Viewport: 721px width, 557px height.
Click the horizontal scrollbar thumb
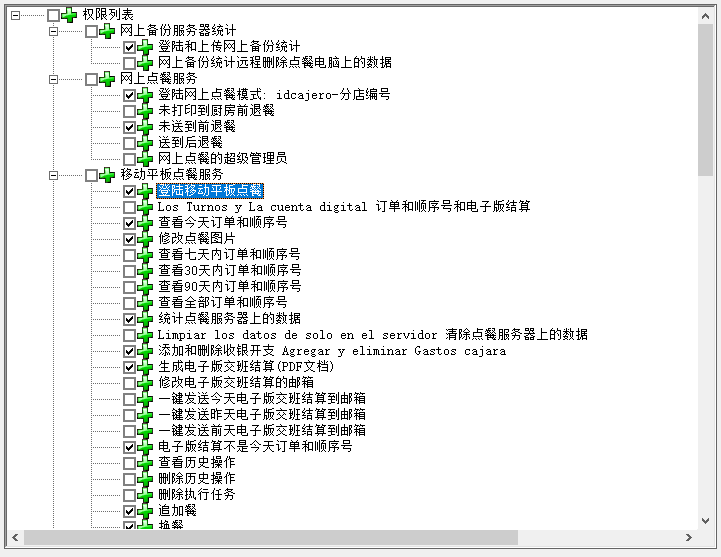pyautogui.click(x=271, y=537)
